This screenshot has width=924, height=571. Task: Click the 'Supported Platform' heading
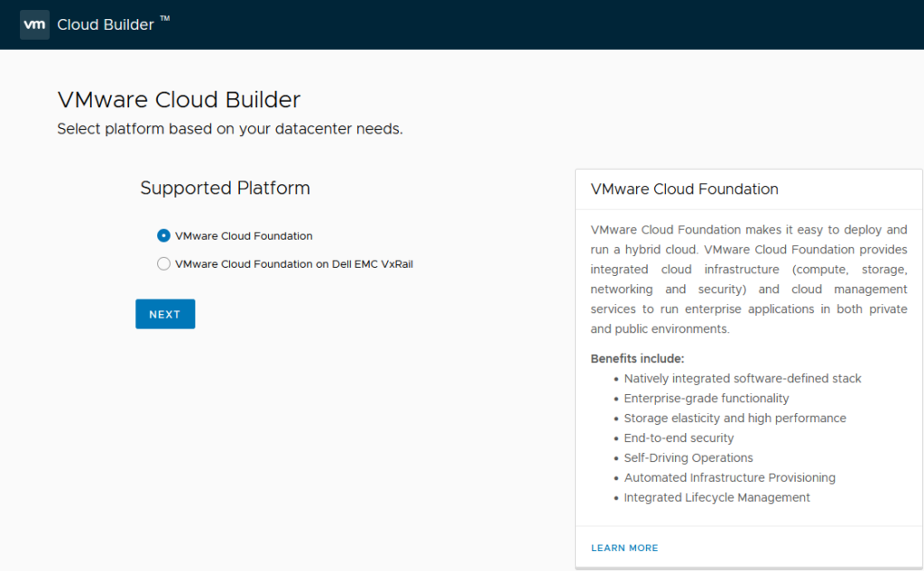(225, 188)
